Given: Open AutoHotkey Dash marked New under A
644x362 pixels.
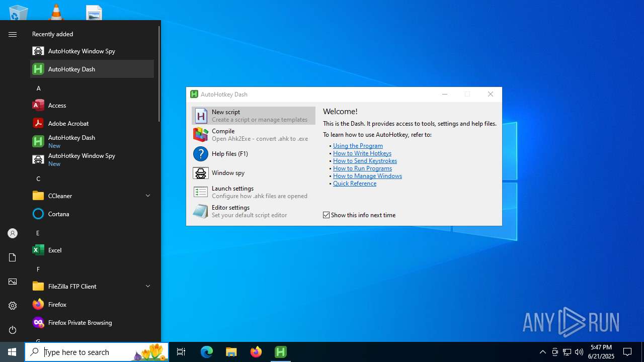Looking at the screenshot, I should [x=92, y=141].
